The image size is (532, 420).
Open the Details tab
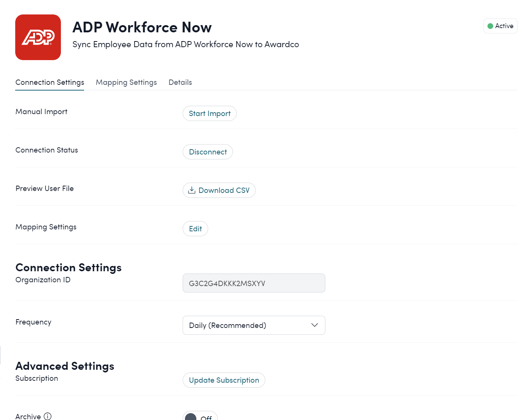pos(180,82)
